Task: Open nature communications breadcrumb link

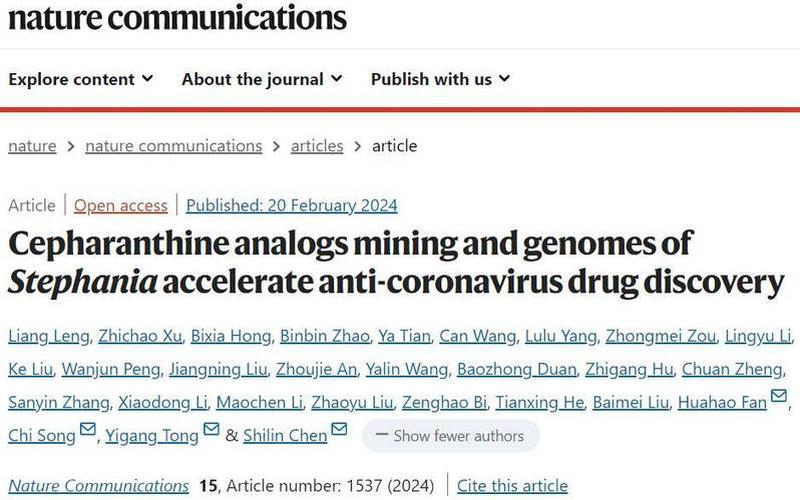Action: (174, 146)
